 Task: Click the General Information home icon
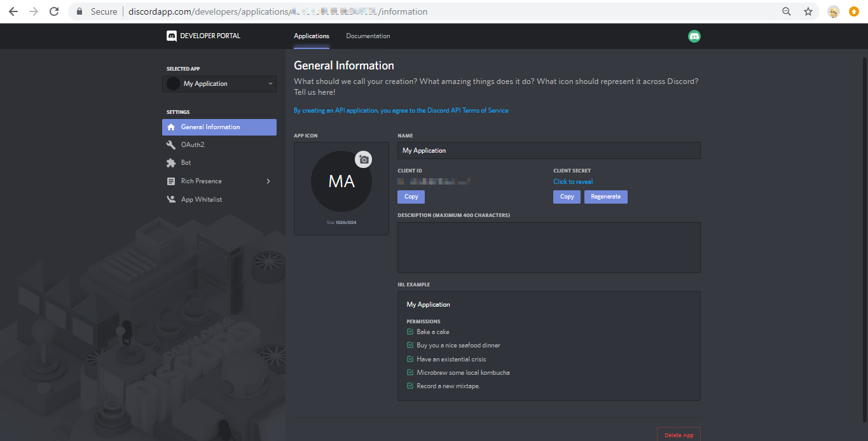[170, 127]
